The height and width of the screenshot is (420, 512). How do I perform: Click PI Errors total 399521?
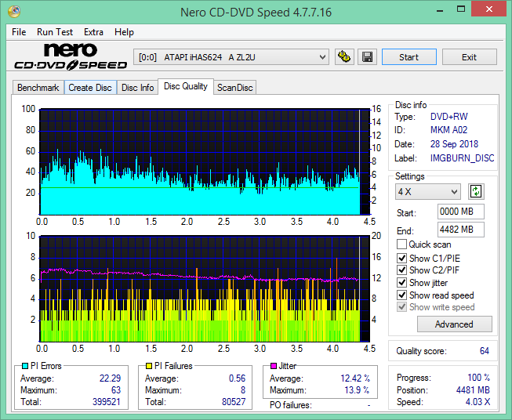coord(107,401)
